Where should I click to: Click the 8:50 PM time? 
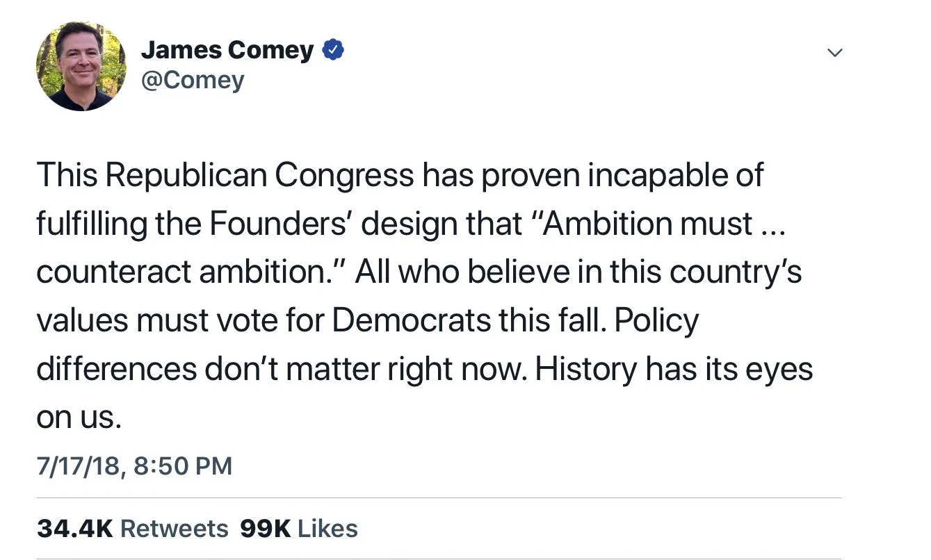[x=181, y=466]
